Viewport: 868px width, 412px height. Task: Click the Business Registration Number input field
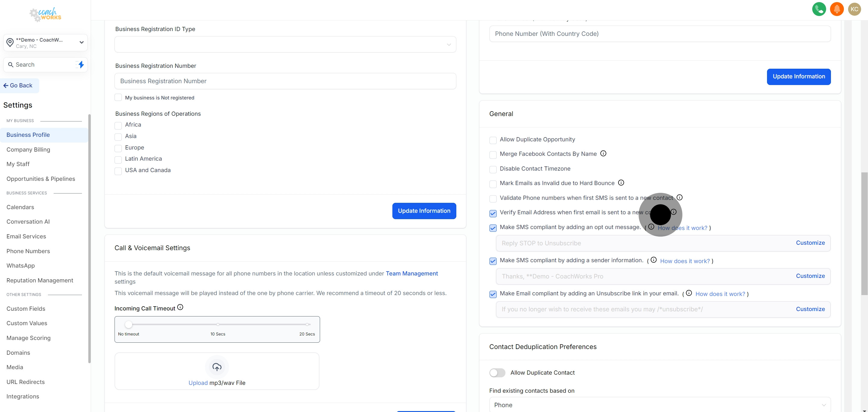pos(285,81)
